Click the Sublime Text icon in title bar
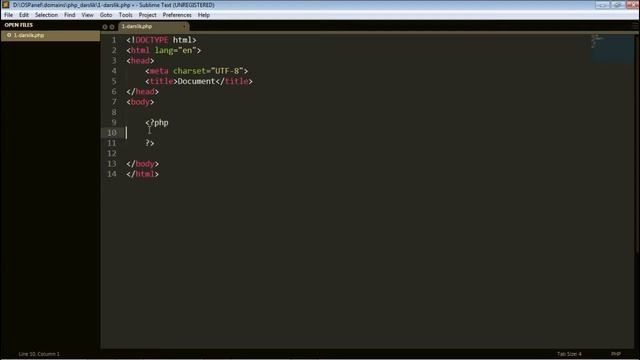This screenshot has height=360, width=640. pyautogui.click(x=6, y=5)
